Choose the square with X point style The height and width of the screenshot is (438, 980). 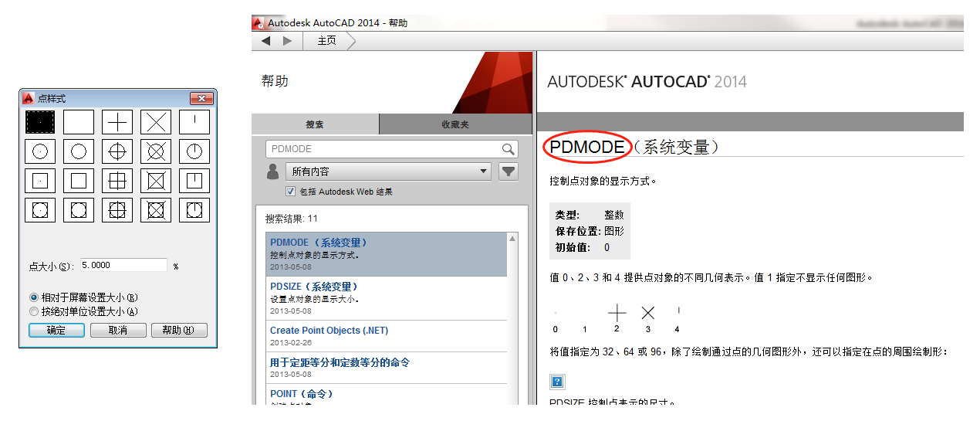156,181
